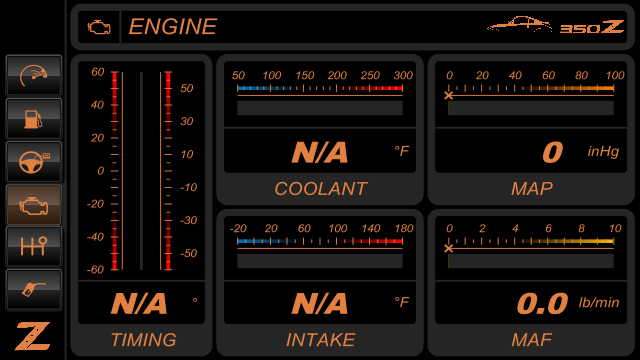Open the gear shifter page
640x360 pixels.
click(x=34, y=247)
